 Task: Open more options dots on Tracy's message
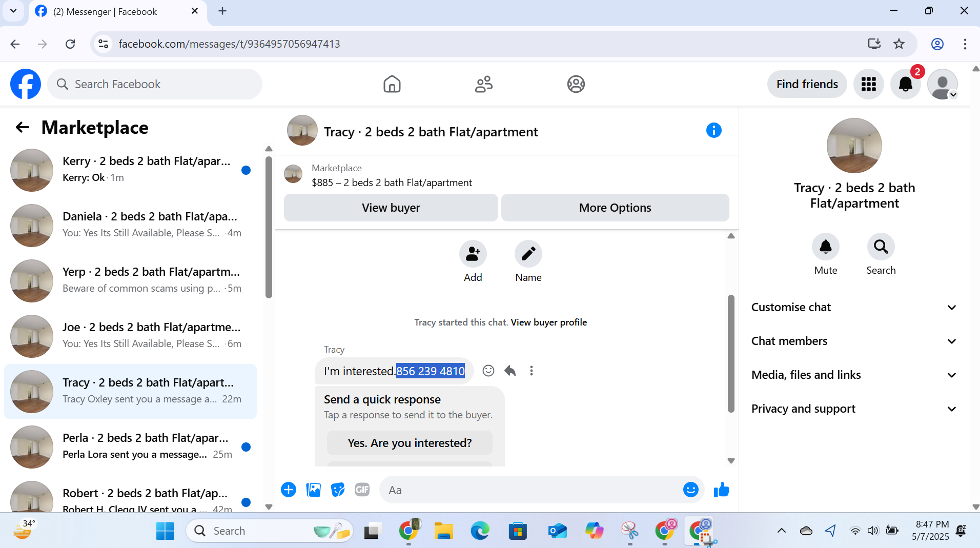532,371
